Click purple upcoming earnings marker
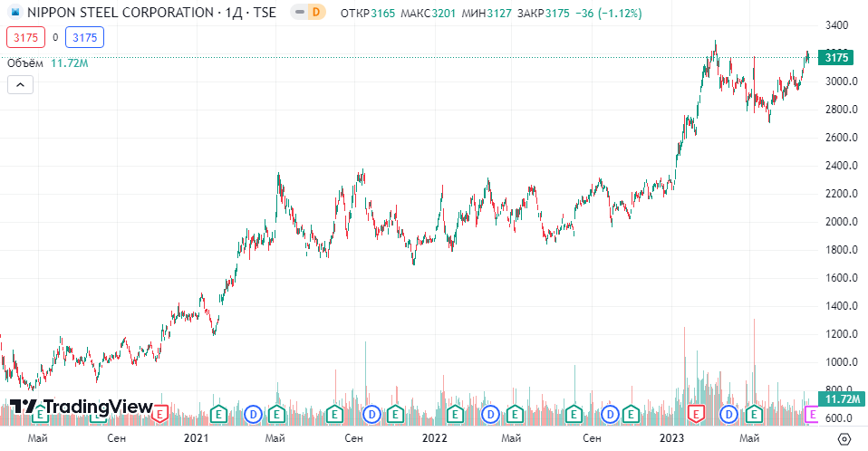 tap(812, 413)
